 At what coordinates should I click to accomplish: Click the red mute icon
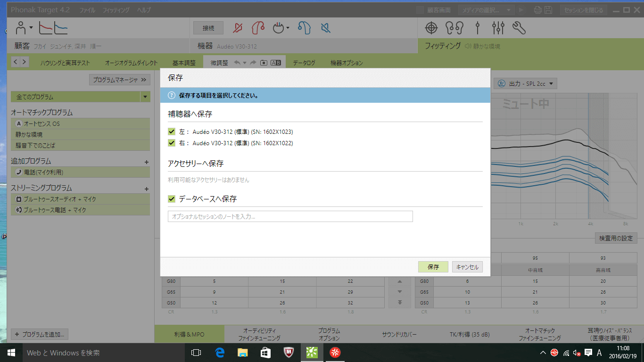(238, 28)
